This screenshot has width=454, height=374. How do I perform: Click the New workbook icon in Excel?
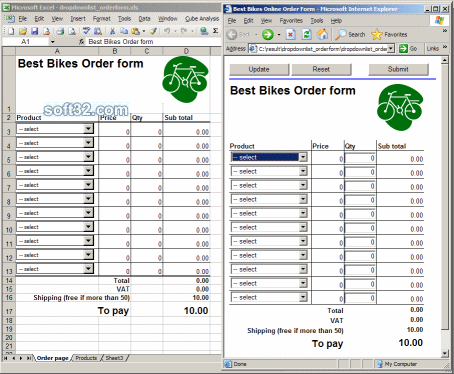tap(11, 31)
